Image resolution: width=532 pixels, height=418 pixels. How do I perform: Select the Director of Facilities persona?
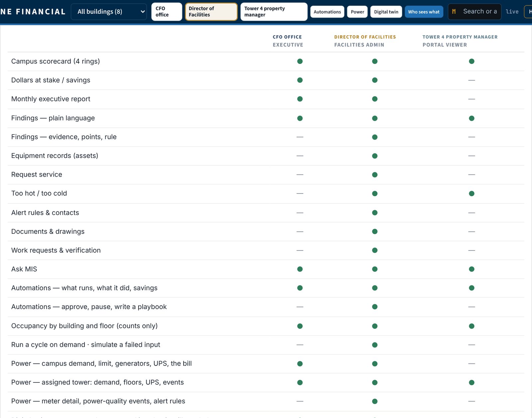[x=211, y=12]
